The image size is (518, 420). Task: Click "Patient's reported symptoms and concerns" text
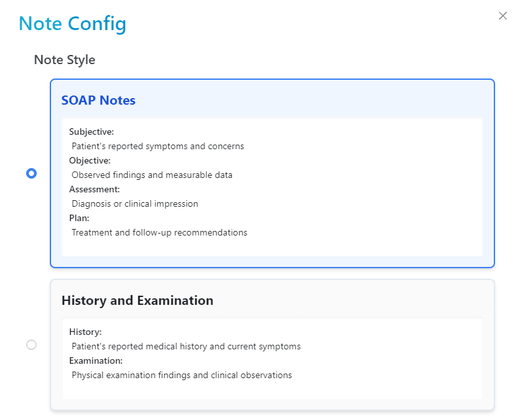click(x=158, y=146)
